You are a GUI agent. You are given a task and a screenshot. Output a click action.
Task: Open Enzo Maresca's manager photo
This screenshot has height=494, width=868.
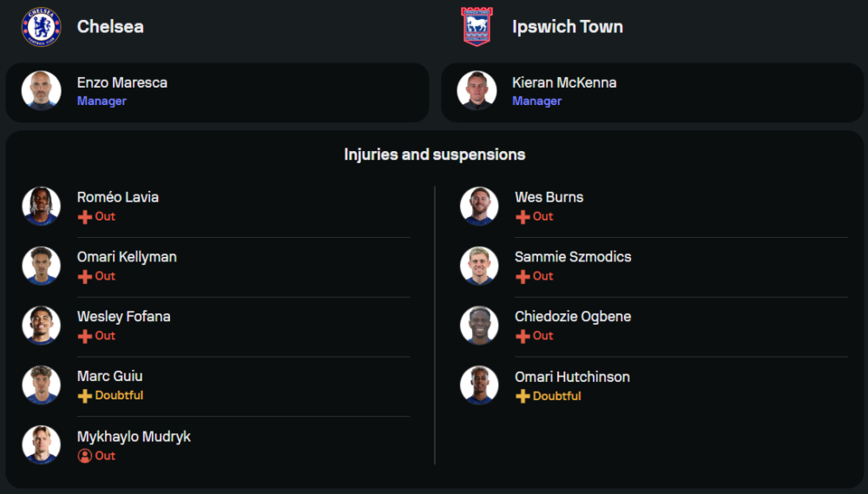[x=41, y=91]
